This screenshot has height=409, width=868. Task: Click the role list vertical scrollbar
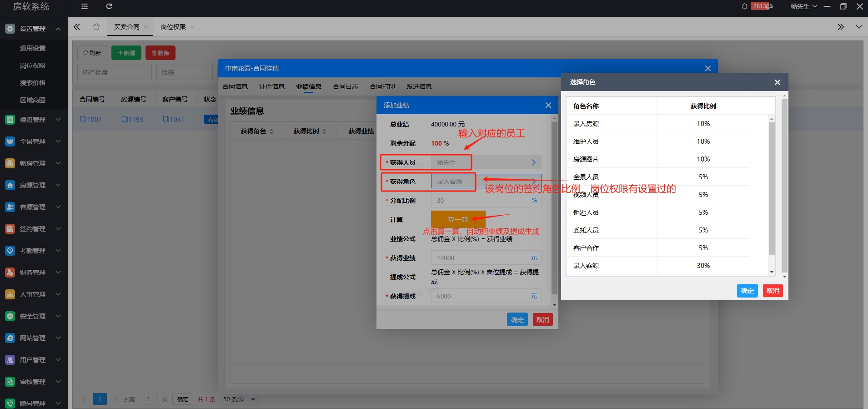coord(772,189)
